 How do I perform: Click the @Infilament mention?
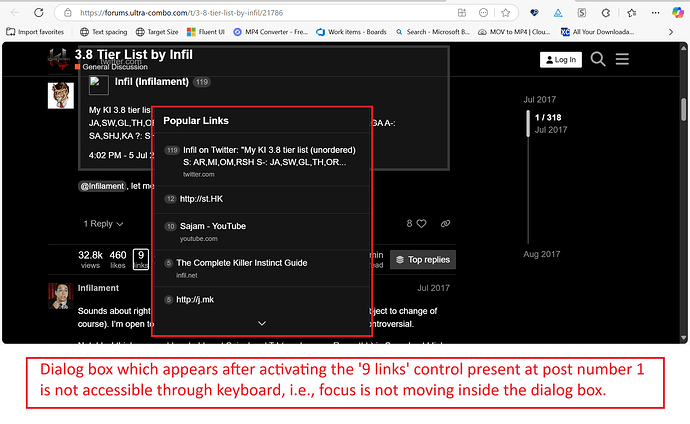(102, 186)
